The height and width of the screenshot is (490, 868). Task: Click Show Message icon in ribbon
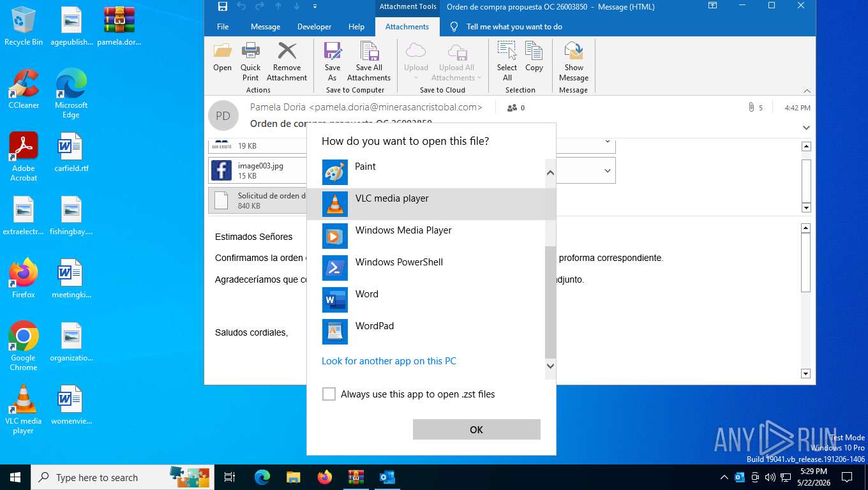tap(574, 51)
